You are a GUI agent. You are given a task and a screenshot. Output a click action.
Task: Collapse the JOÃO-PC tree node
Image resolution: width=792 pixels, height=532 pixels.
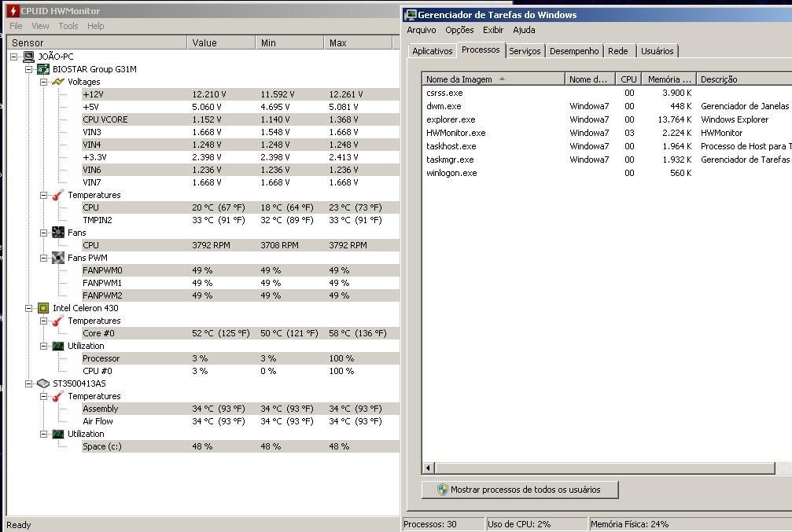[x=14, y=57]
